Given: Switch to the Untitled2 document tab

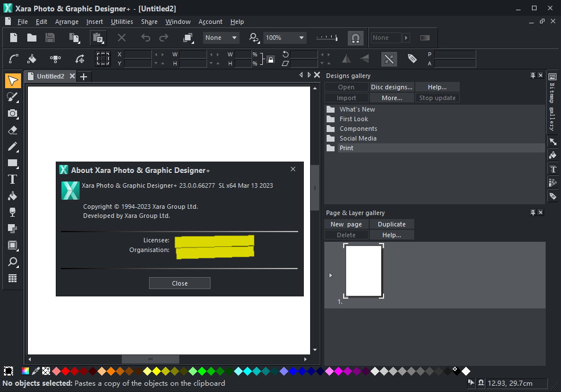Looking at the screenshot, I should tap(51, 76).
